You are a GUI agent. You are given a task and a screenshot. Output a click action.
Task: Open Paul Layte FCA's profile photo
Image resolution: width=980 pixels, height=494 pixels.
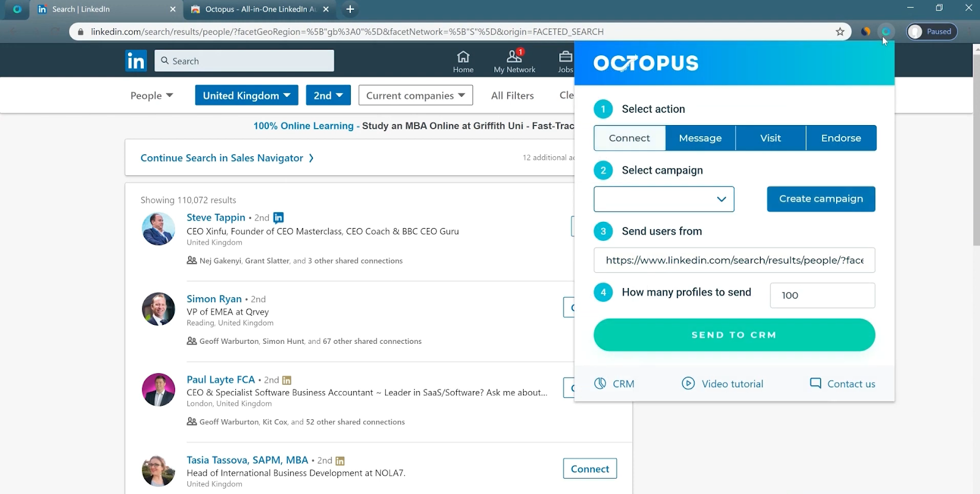click(x=159, y=390)
